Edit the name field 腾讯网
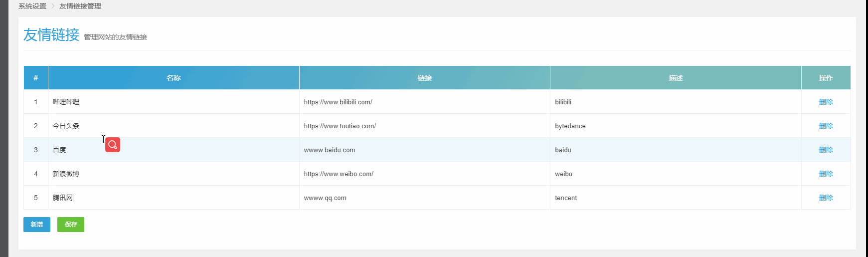This screenshot has height=257, width=868. pos(174,198)
